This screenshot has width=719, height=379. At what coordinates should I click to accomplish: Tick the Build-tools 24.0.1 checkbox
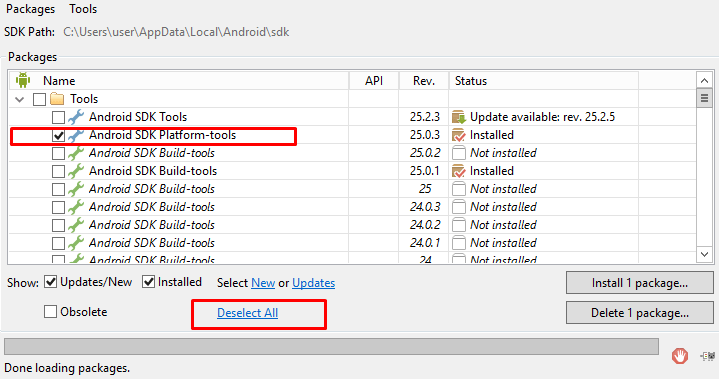pyautogui.click(x=58, y=243)
